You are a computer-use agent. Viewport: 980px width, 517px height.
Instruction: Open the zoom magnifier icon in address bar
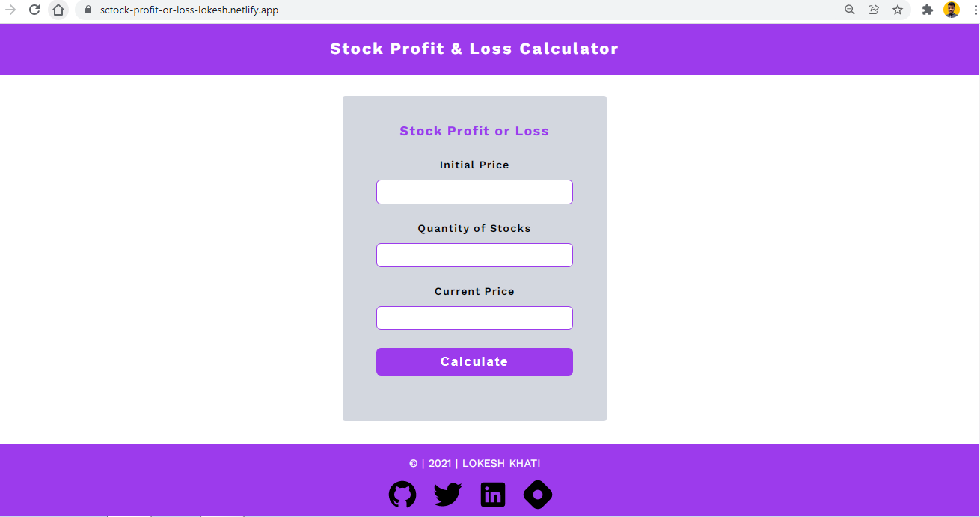tap(850, 10)
